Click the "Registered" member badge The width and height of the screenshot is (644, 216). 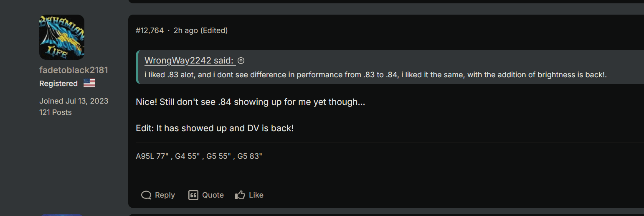(x=58, y=84)
